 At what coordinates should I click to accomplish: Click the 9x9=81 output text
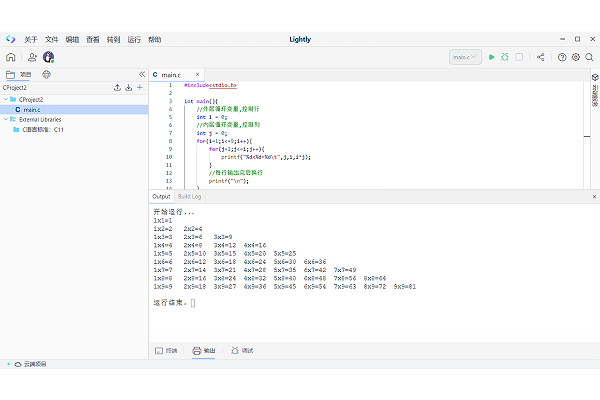(405, 286)
